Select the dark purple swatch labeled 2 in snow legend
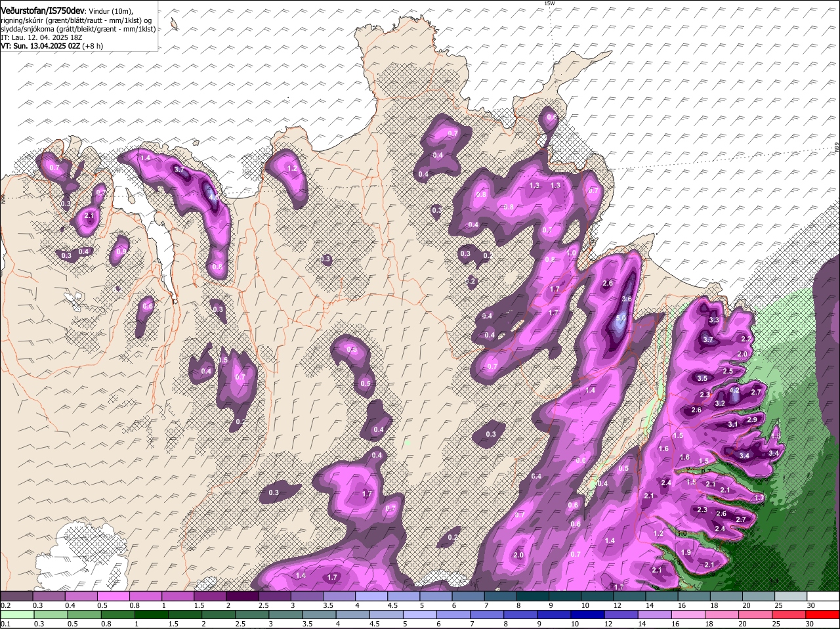 [243, 596]
